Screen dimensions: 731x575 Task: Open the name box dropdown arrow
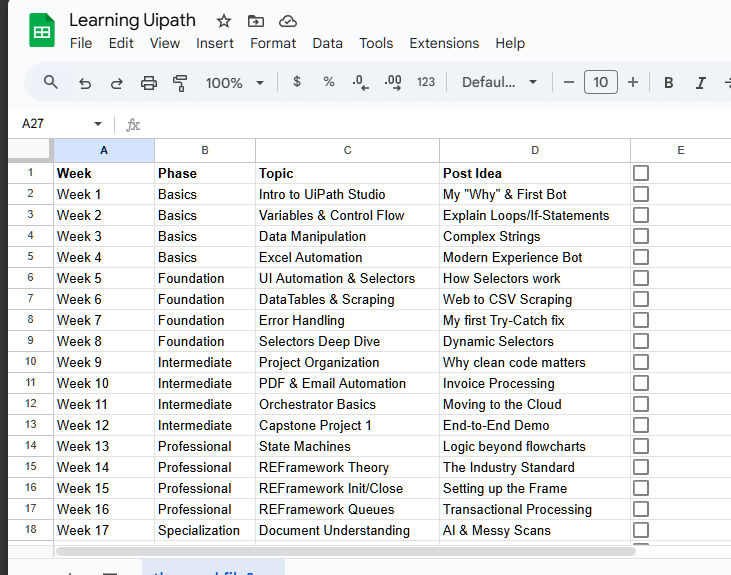pos(97,124)
